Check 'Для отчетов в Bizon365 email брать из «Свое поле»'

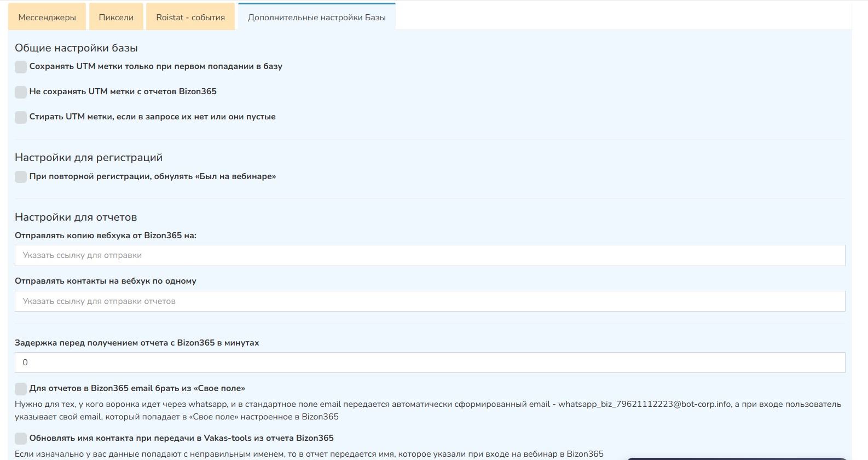point(21,389)
